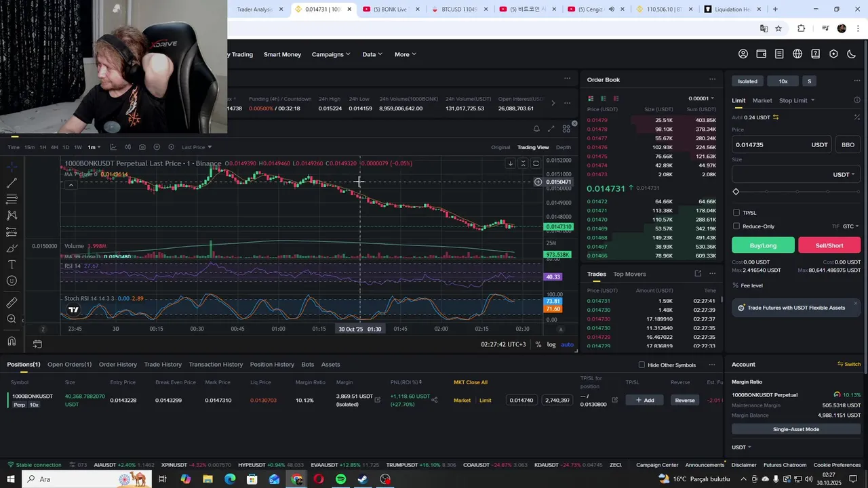Open the calculator icon in order form
Screen dimensions: 868x488
click(857, 117)
